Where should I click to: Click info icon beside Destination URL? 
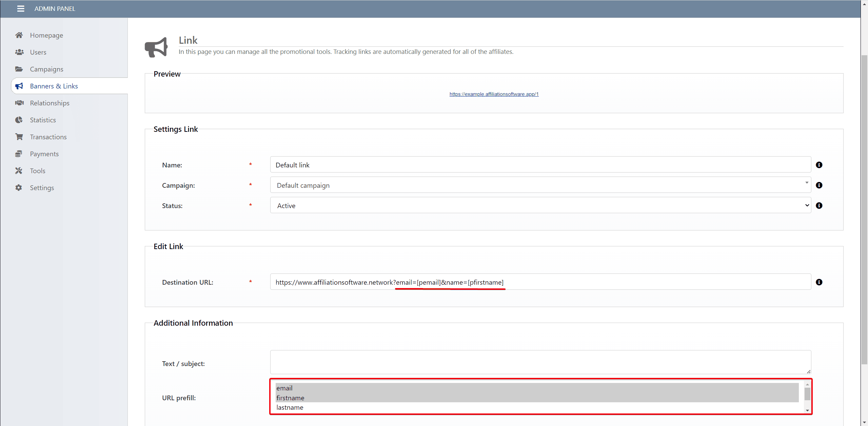click(x=819, y=282)
